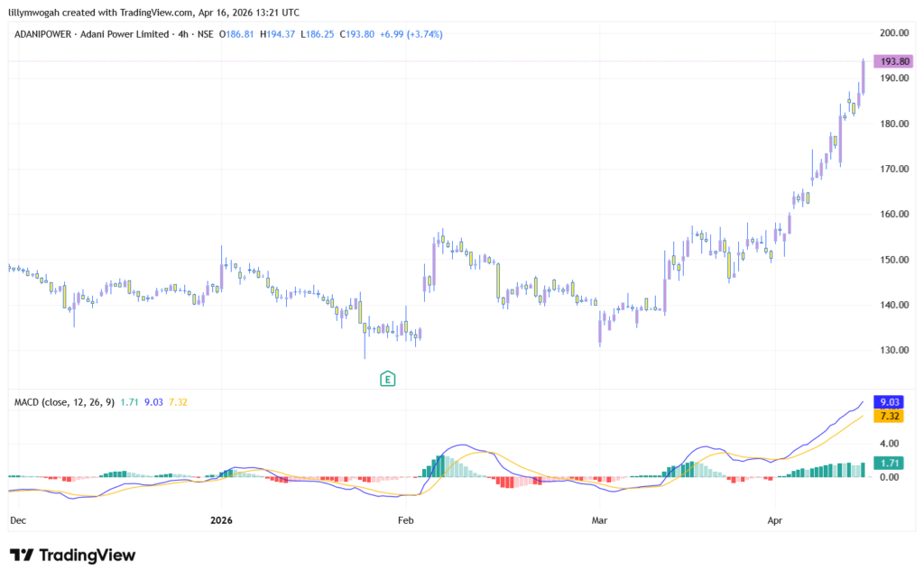The width and height of the screenshot is (924, 579).
Task: Click the earnings "E" marker icon
Action: click(x=388, y=379)
